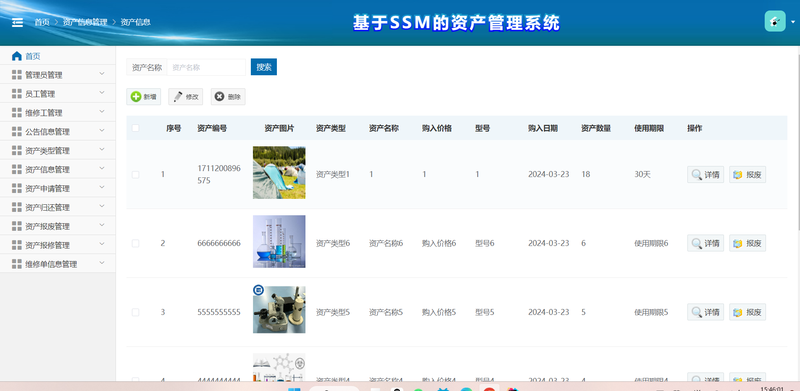Click the 资产信息 breadcrumb
The width and height of the screenshot is (800, 391).
pos(135,22)
